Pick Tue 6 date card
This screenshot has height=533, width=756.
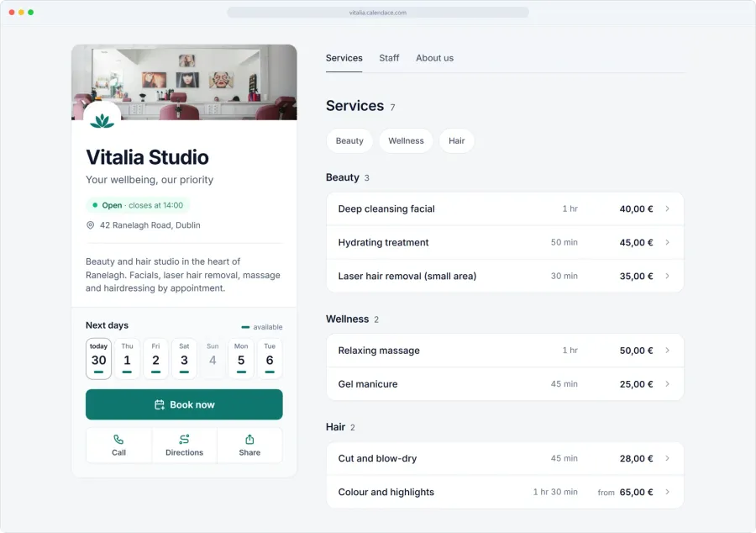coord(270,359)
